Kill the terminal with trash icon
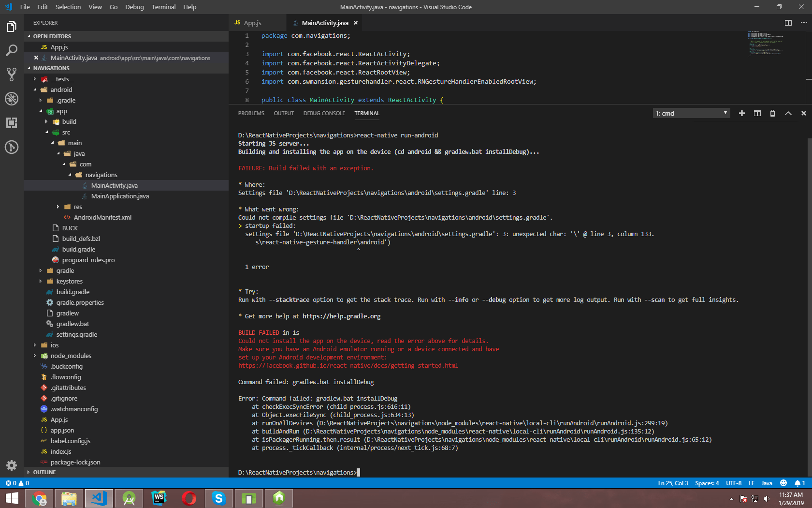 773,113
